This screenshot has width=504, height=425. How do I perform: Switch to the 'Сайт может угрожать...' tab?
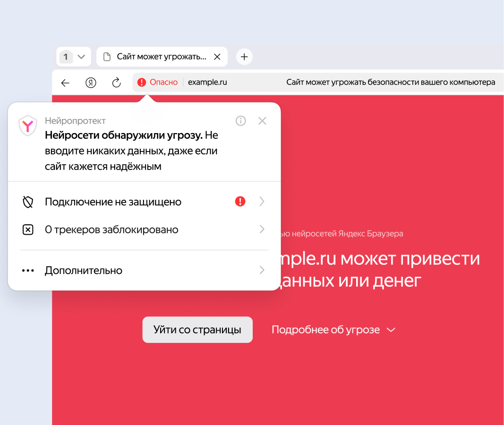point(162,57)
